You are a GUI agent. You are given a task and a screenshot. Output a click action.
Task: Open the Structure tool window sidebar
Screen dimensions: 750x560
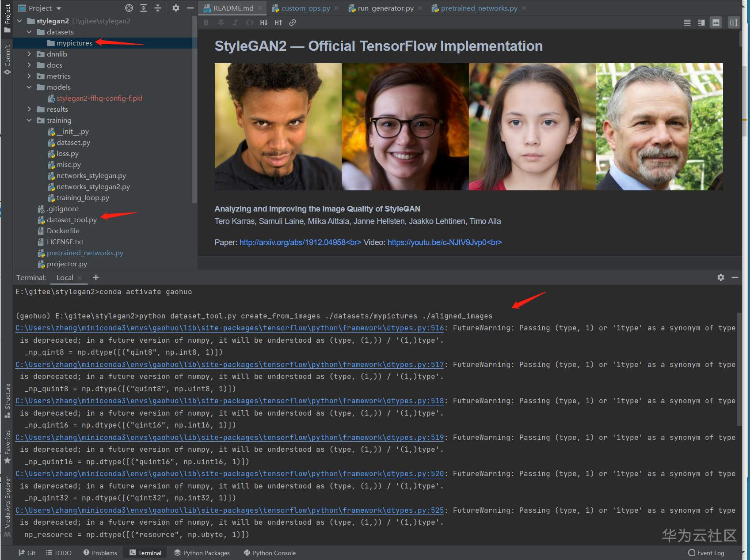[7, 401]
